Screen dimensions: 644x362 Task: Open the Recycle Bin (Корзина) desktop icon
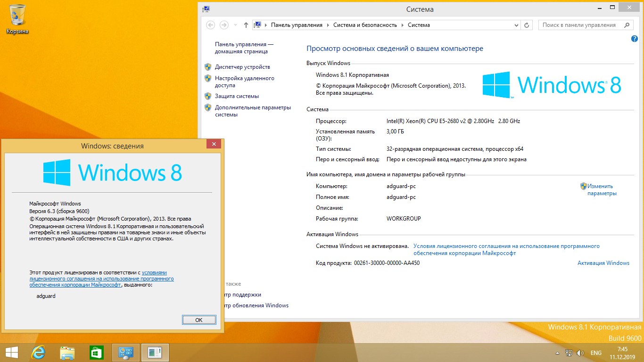coord(17,19)
